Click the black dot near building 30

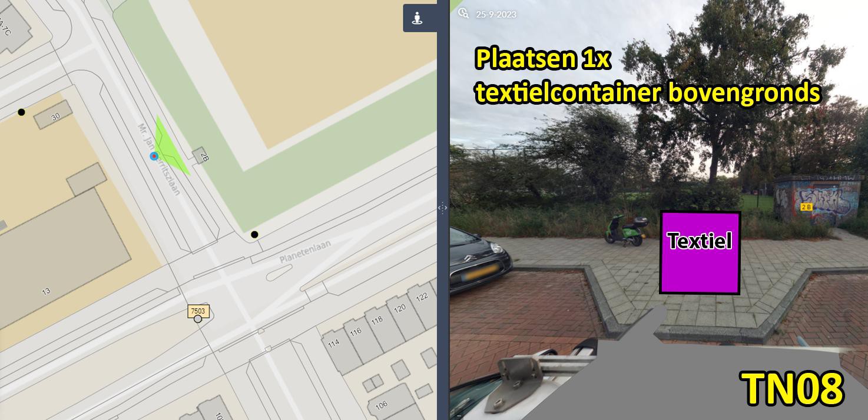[21, 112]
